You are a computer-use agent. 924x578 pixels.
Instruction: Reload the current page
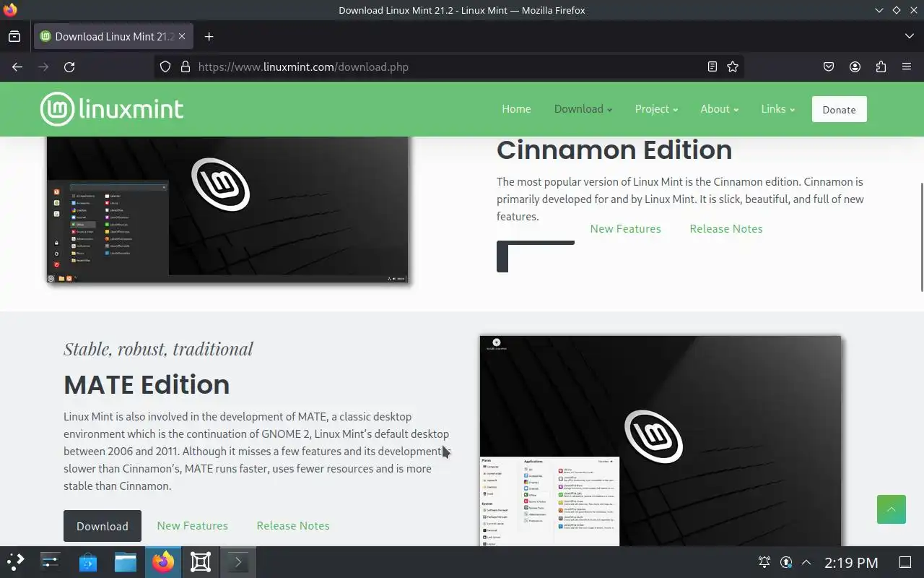69,67
